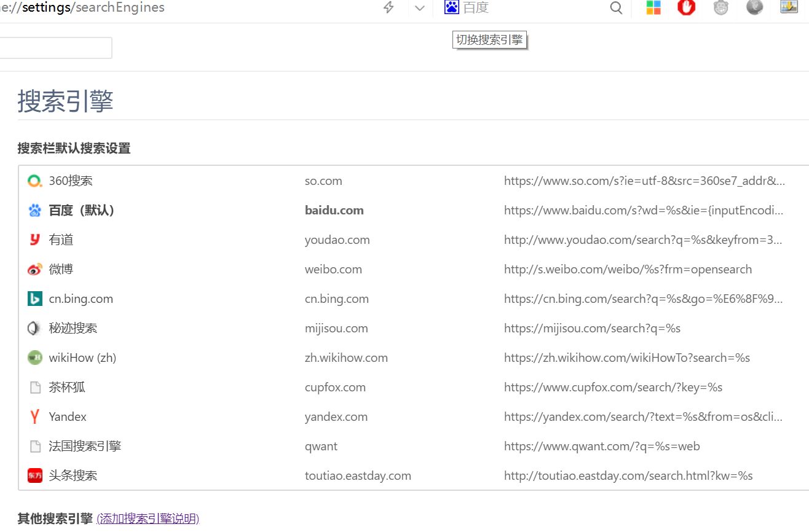Click the 百度 text in the search box
The height and width of the screenshot is (532, 809).
pyautogui.click(x=476, y=8)
